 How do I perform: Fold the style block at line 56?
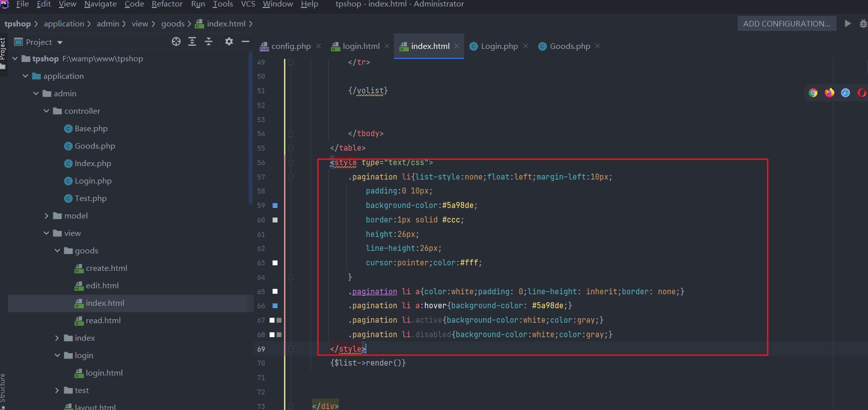290,163
